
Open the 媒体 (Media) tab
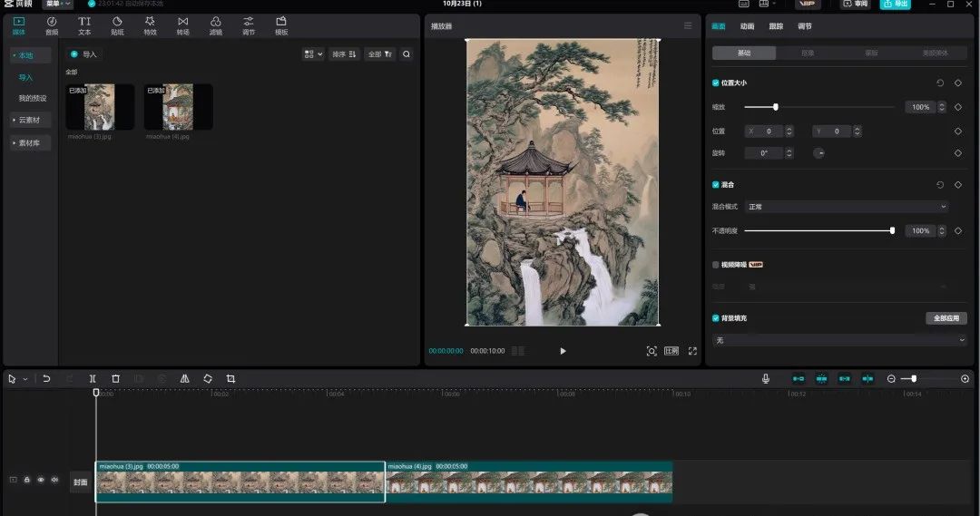point(19,25)
